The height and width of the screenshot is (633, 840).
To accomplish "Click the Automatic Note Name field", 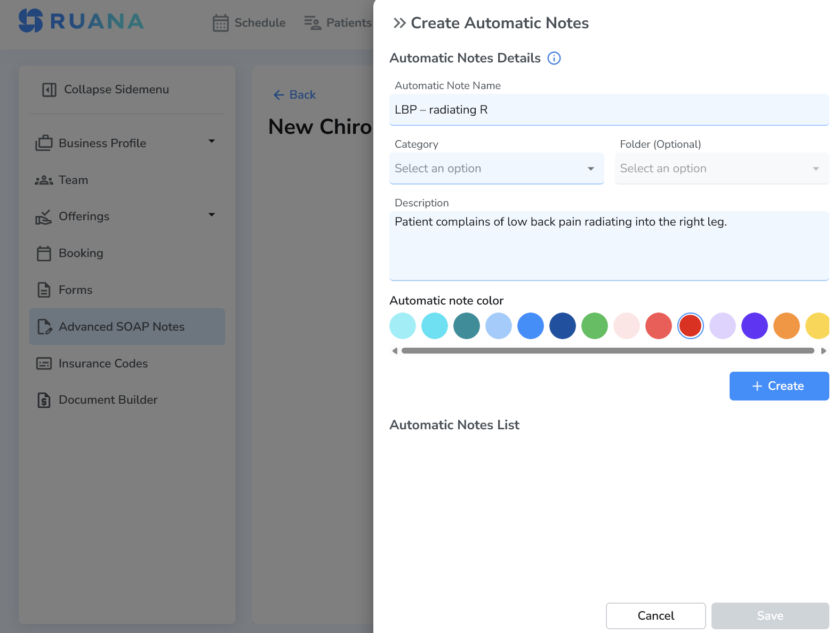I will 609,110.
